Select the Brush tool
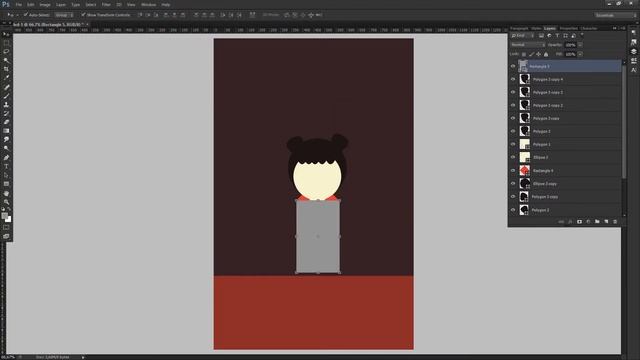This screenshot has width=640, height=360. pyautogui.click(x=6, y=96)
